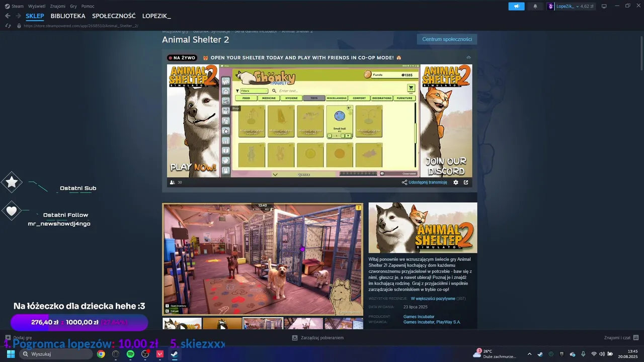Image resolution: width=644 pixels, height=362 pixels.
Task: Go back with the left arrow
Action: tap(8, 16)
